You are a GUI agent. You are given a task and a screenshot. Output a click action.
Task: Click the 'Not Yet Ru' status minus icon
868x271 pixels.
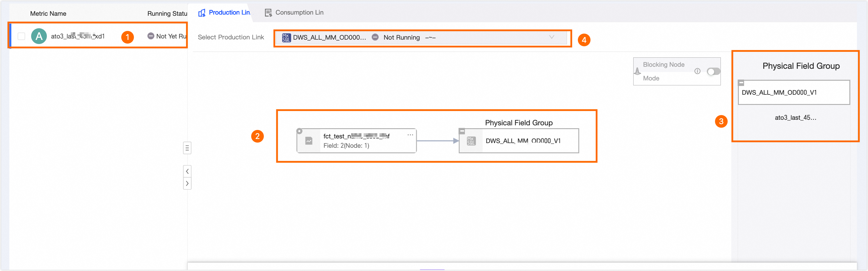pyautogui.click(x=151, y=36)
